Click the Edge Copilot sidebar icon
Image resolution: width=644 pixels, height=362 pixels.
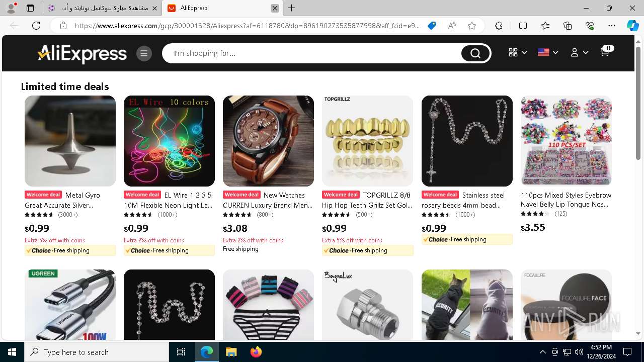tap(632, 26)
